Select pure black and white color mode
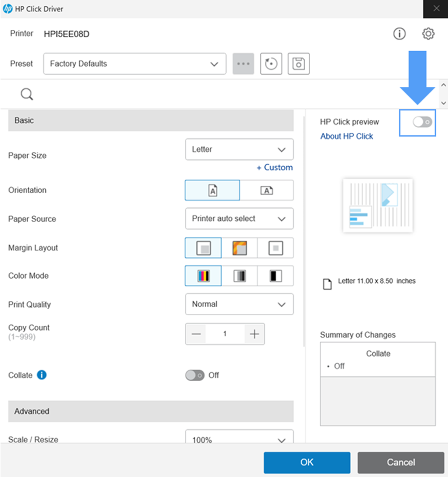 click(x=276, y=276)
